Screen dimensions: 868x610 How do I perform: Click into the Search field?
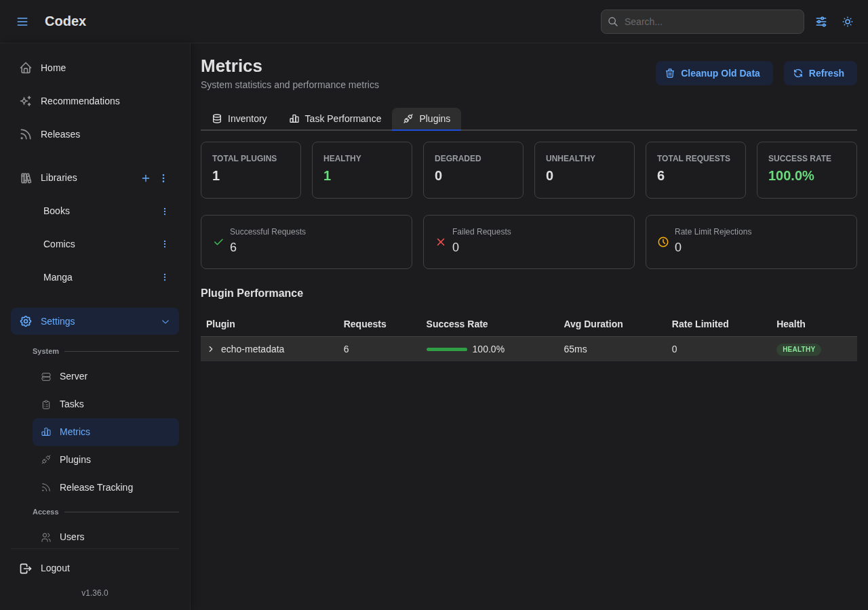[x=703, y=22]
